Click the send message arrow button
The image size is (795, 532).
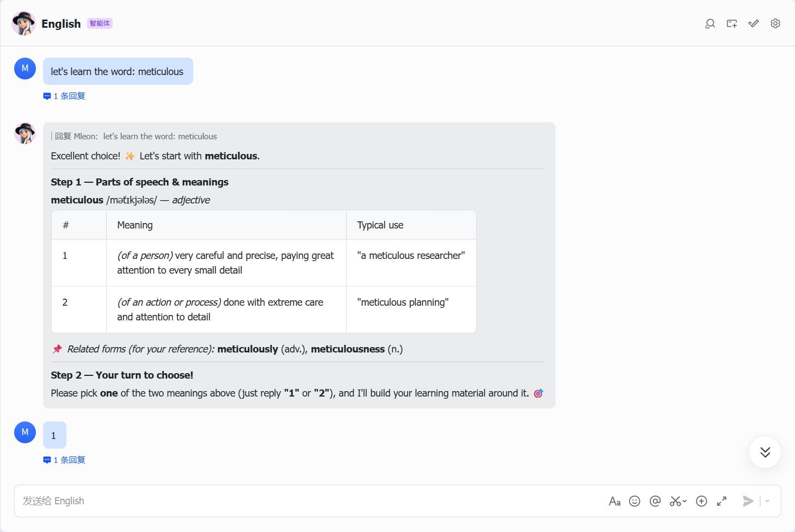(748, 501)
